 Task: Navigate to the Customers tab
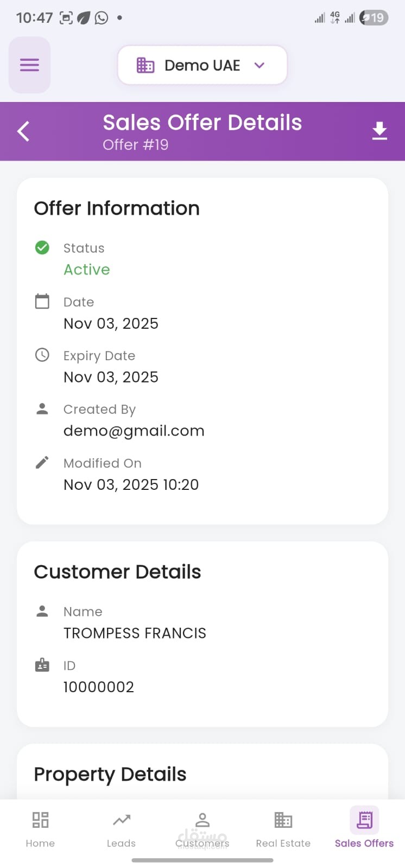202,828
